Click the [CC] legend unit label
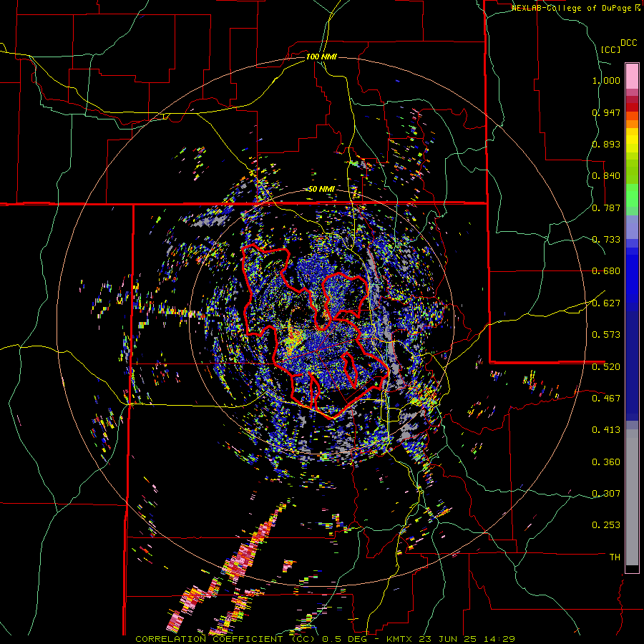 tap(610, 49)
